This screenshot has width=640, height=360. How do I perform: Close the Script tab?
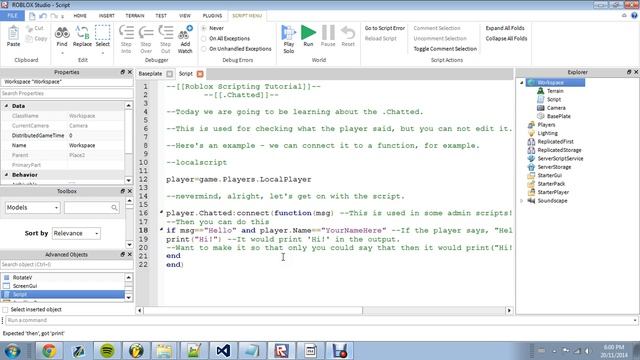(200, 74)
